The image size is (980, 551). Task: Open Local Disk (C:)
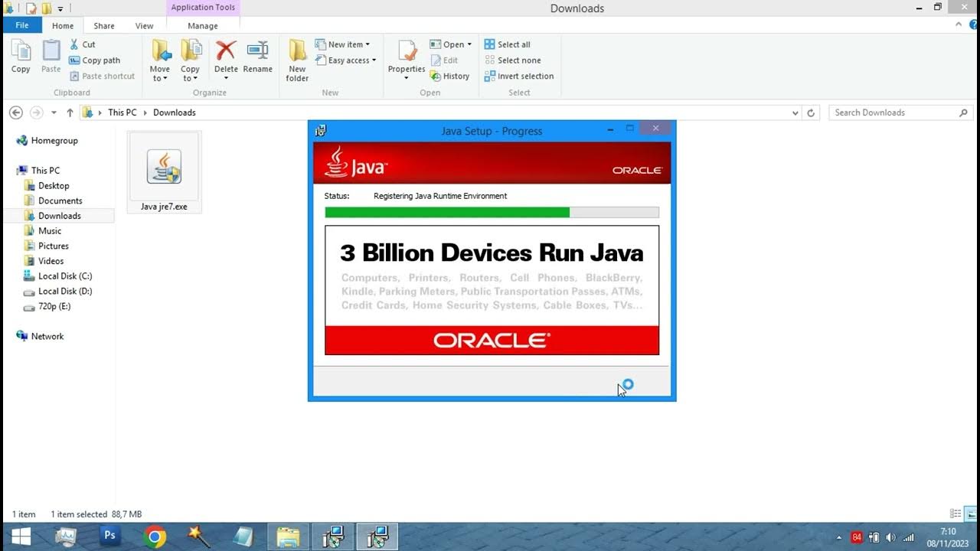click(58, 275)
